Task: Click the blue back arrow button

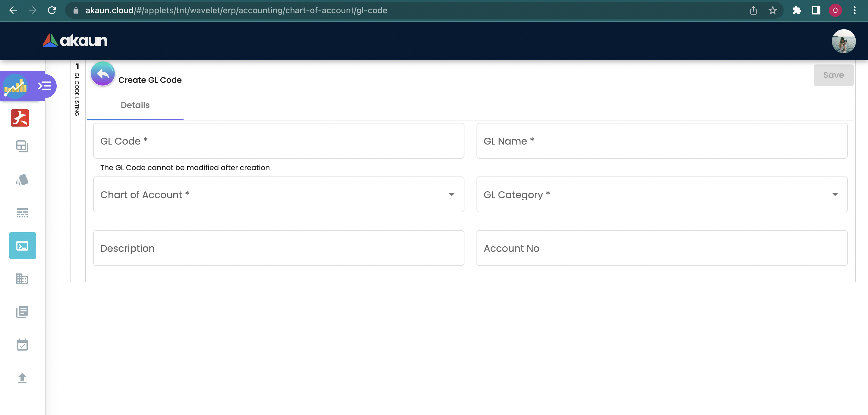Action: pos(102,73)
